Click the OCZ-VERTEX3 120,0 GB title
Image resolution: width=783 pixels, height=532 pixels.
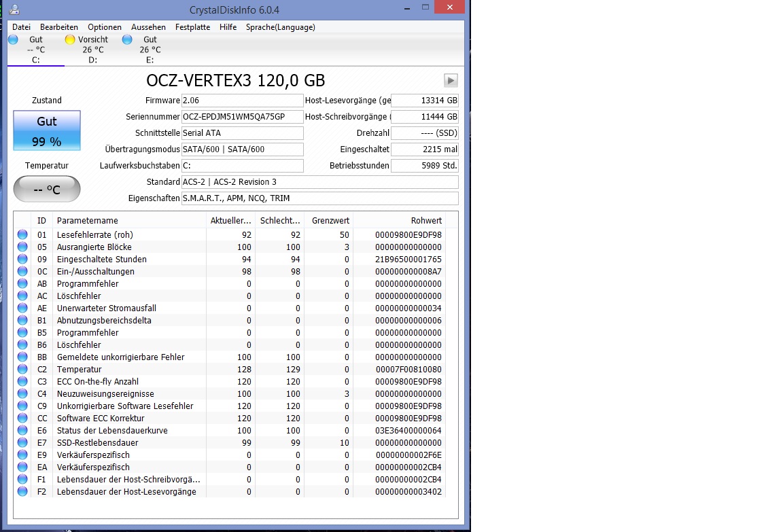coord(236,80)
